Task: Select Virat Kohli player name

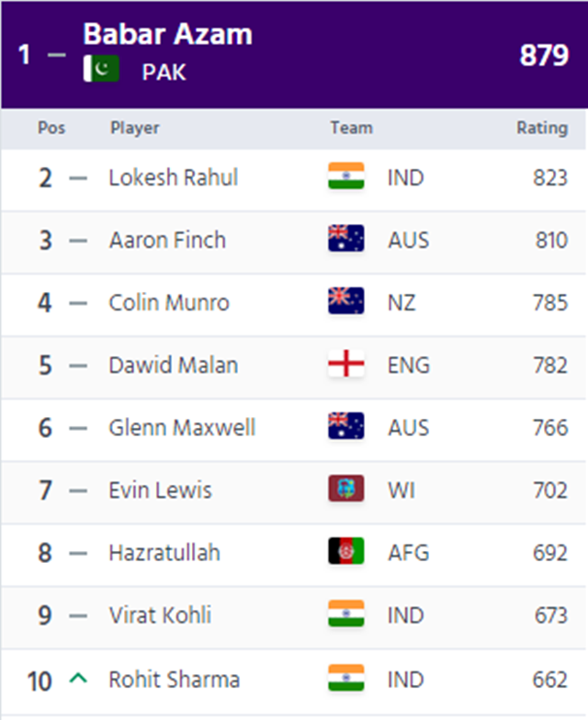Action: pyautogui.click(x=160, y=615)
